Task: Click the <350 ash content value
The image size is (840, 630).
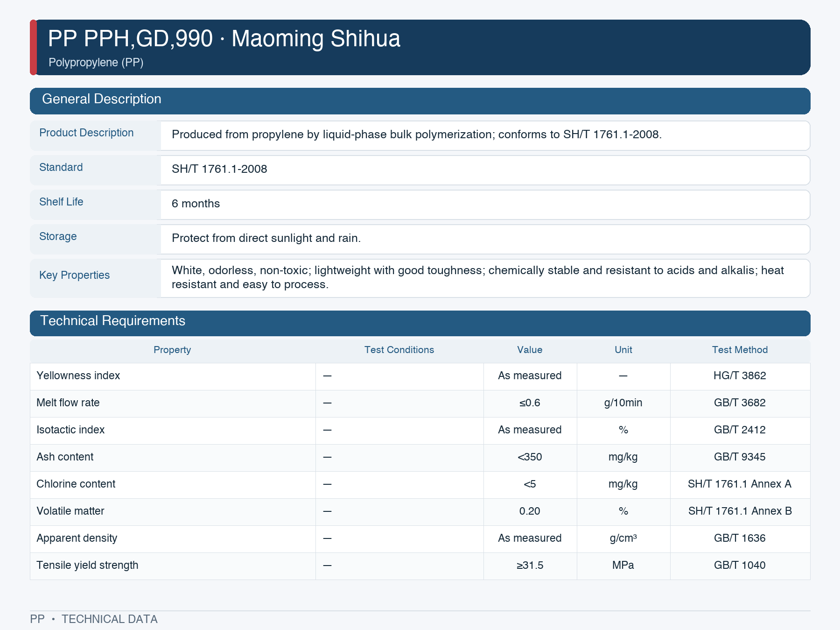Action: click(530, 457)
